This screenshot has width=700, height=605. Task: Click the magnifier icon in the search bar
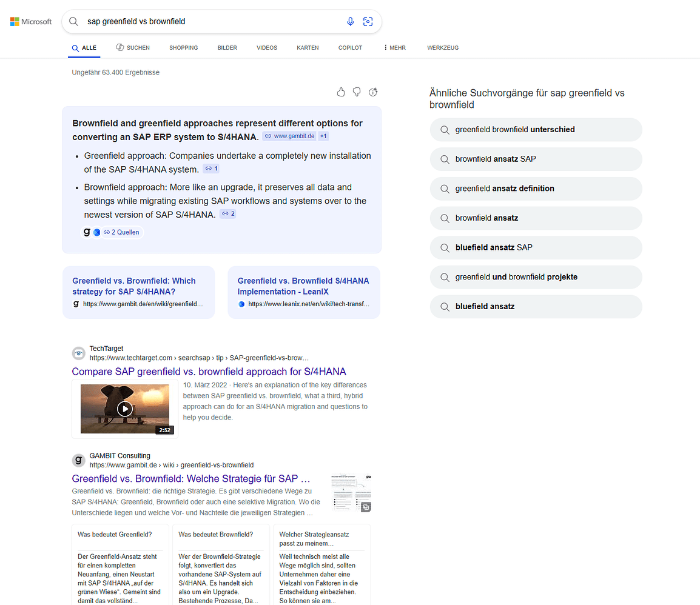(x=73, y=21)
